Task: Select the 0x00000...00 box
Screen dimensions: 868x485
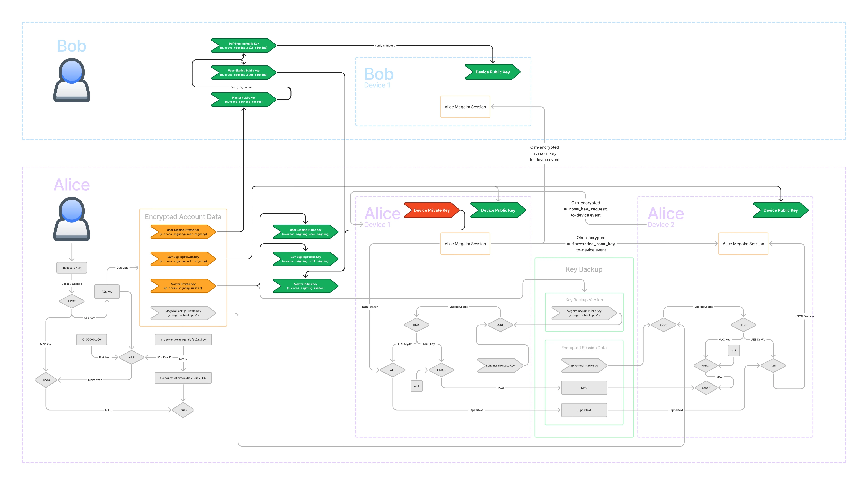Action: pos(92,339)
